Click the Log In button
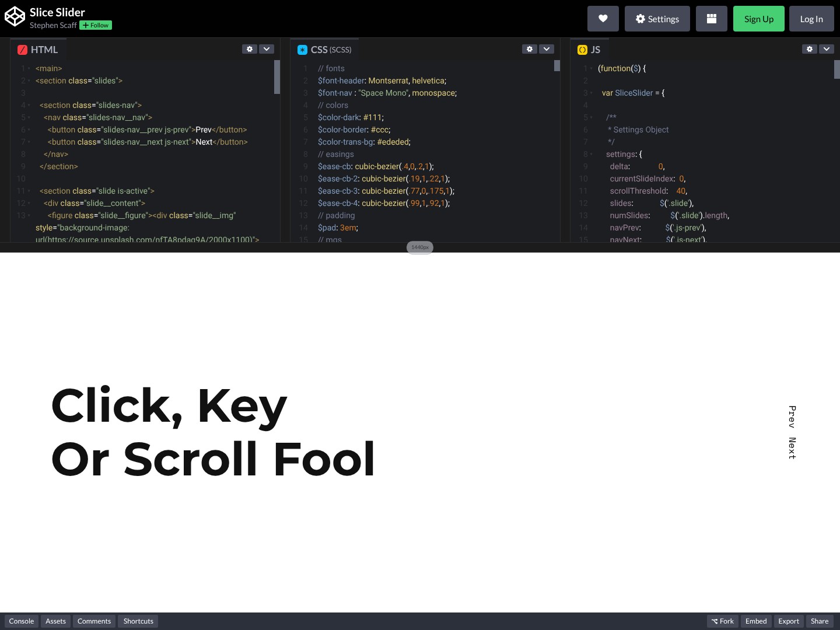This screenshot has width=840, height=630. [x=811, y=19]
